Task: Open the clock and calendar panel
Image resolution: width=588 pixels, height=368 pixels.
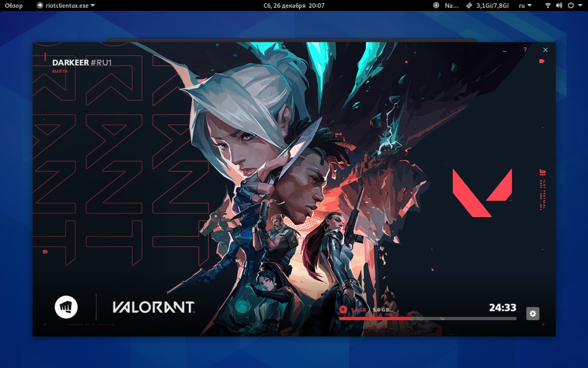Action: (294, 6)
